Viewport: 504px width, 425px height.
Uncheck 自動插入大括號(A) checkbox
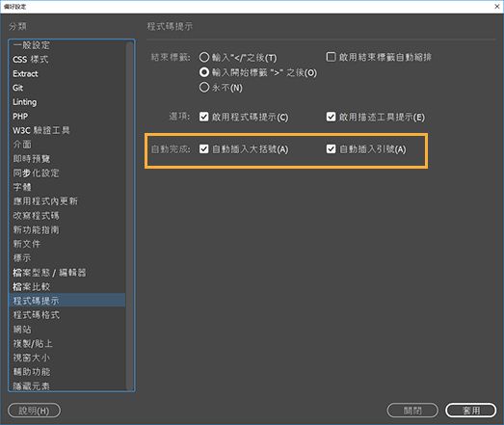[x=203, y=148]
